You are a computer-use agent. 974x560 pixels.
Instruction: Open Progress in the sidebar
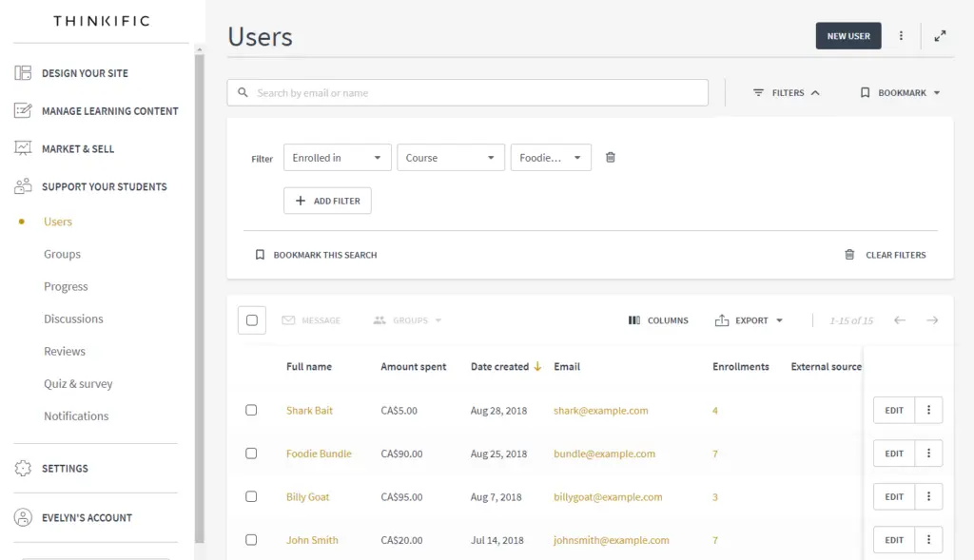66,287
